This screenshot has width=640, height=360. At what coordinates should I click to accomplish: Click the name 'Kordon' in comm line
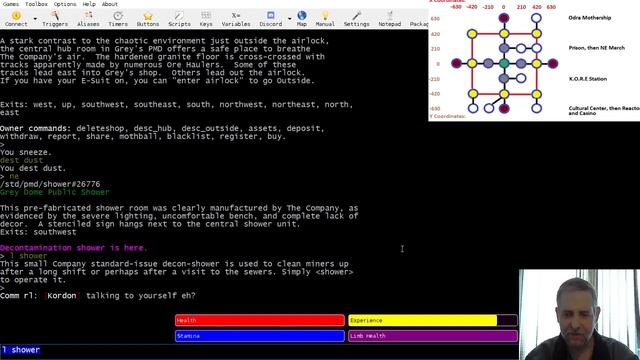coord(62,296)
